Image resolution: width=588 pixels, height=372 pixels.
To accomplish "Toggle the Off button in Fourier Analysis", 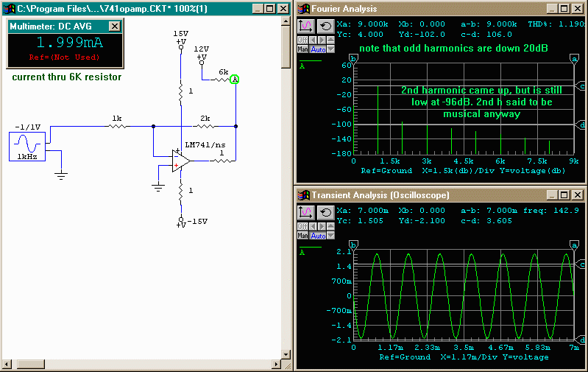I will (x=302, y=40).
